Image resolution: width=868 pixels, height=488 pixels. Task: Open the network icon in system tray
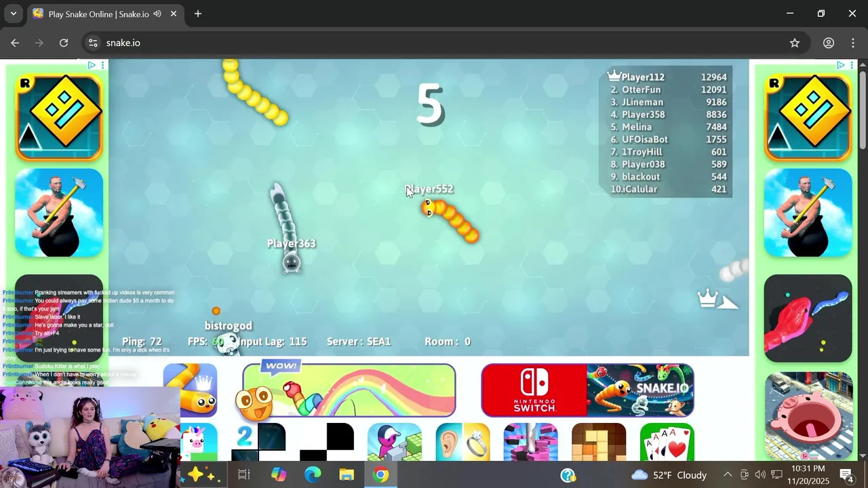point(776,475)
